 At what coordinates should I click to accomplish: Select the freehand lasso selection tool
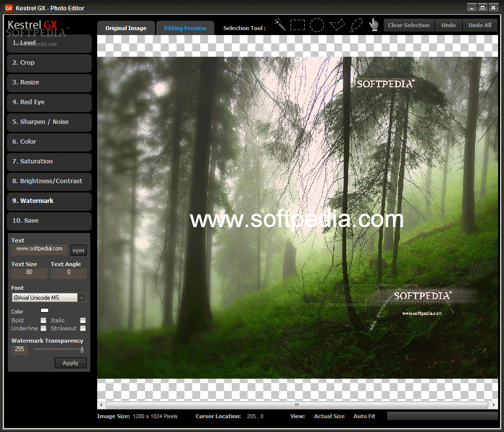pos(357,25)
